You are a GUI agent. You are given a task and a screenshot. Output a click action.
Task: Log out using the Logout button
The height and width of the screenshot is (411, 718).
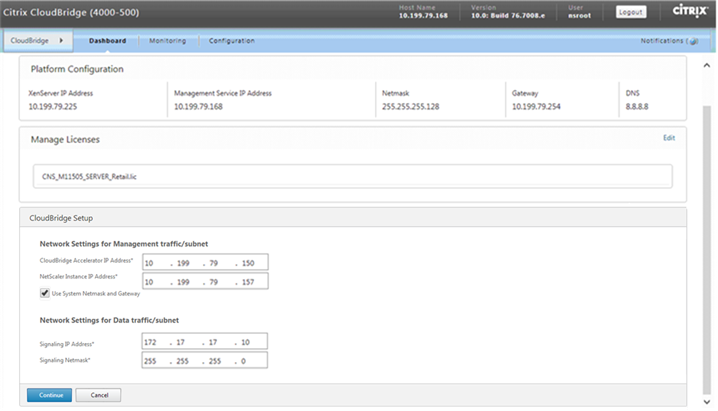(x=631, y=12)
